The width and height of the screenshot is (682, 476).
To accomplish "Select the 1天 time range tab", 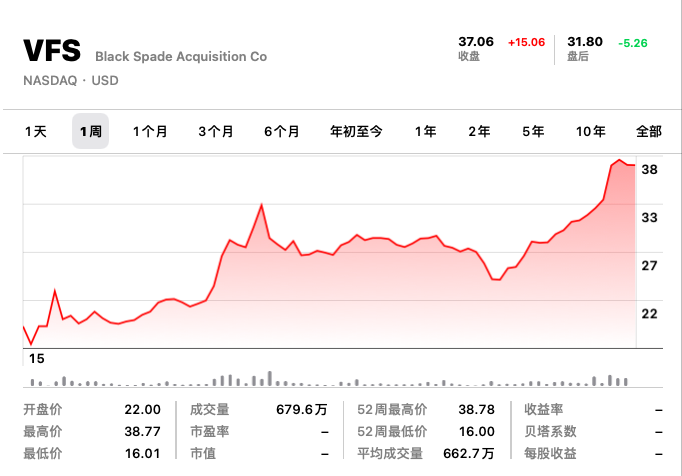I will [x=36, y=131].
